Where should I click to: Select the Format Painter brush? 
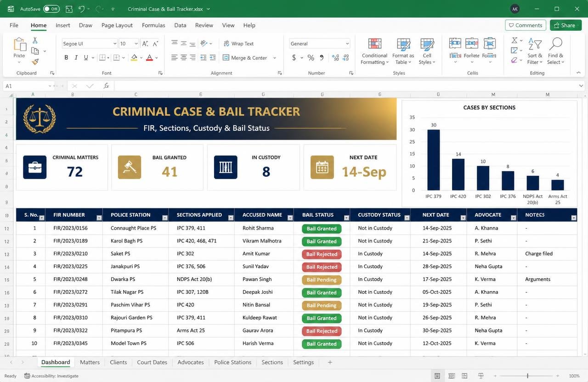tap(35, 62)
